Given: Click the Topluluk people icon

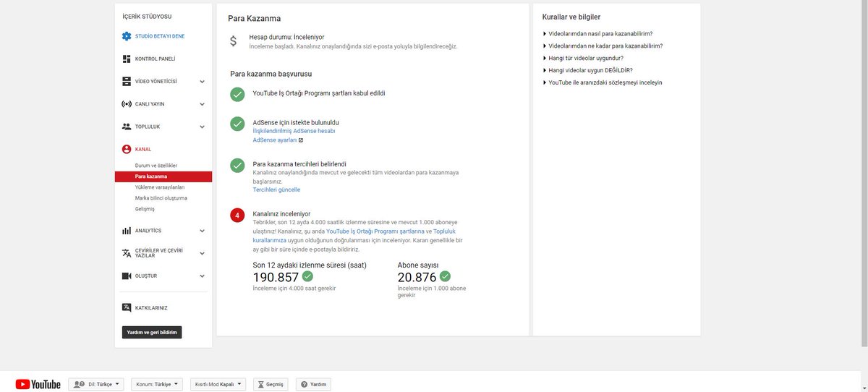Looking at the screenshot, I should click(x=127, y=127).
